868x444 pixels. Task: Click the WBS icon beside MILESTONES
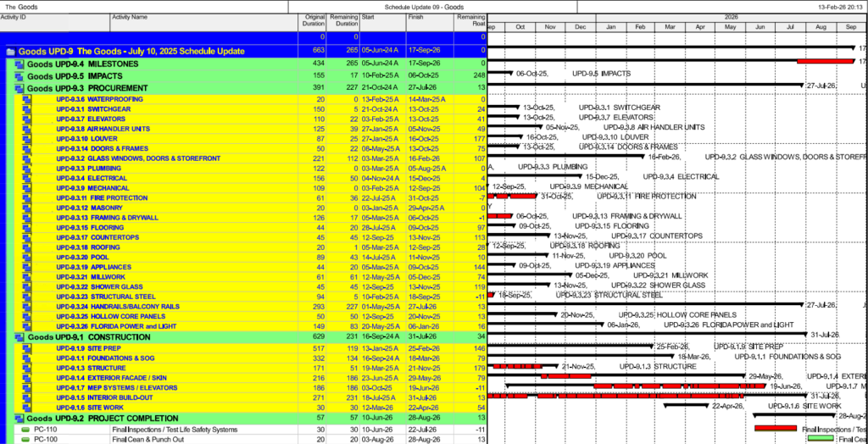click(x=19, y=64)
